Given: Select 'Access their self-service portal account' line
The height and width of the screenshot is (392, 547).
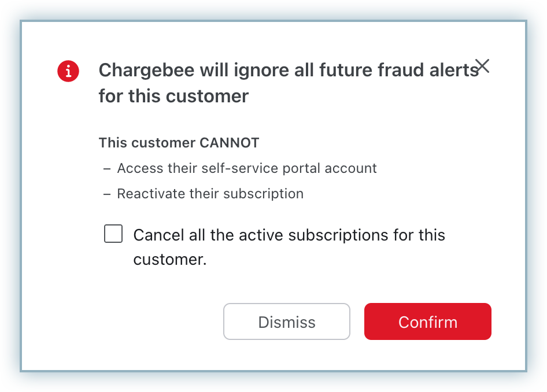Looking at the screenshot, I should coord(247,168).
